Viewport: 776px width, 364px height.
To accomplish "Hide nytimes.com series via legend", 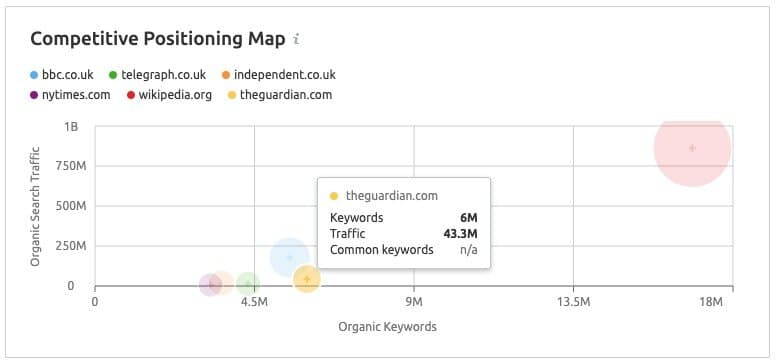I will pyautogui.click(x=70, y=95).
